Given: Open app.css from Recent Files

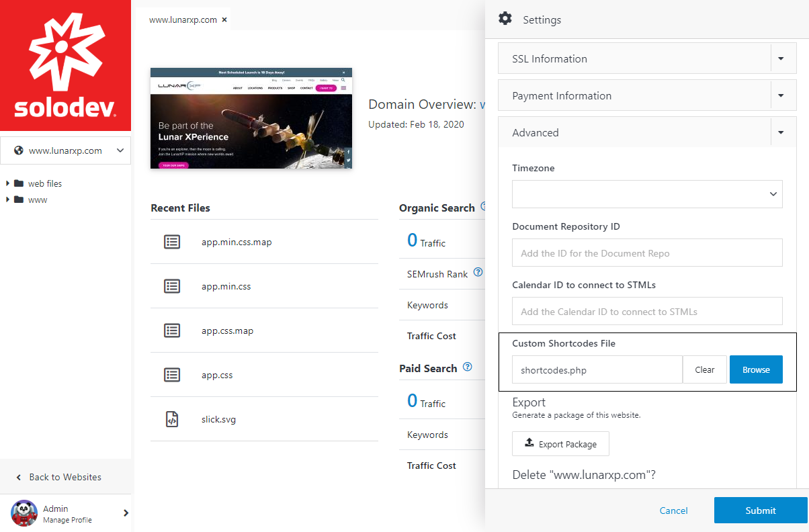Looking at the screenshot, I should click(217, 375).
